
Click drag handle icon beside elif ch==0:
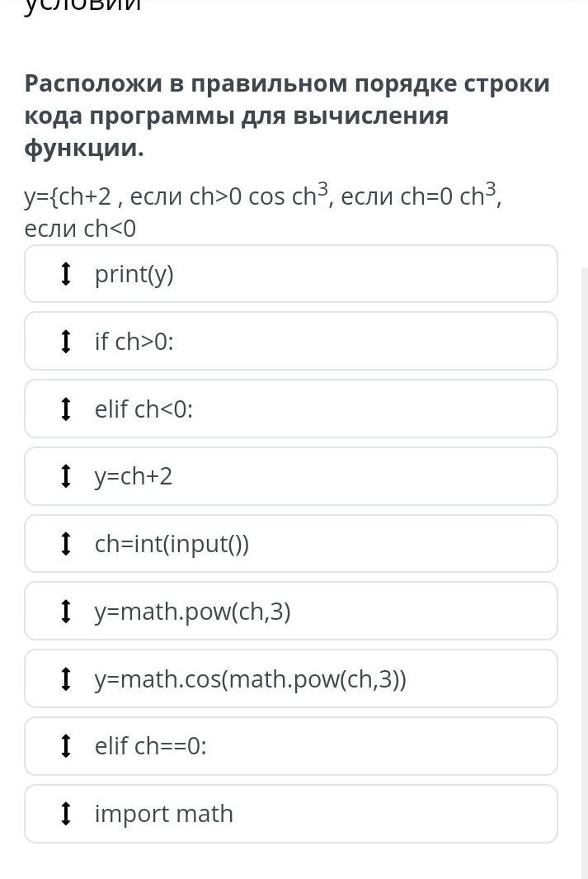pos(67,746)
